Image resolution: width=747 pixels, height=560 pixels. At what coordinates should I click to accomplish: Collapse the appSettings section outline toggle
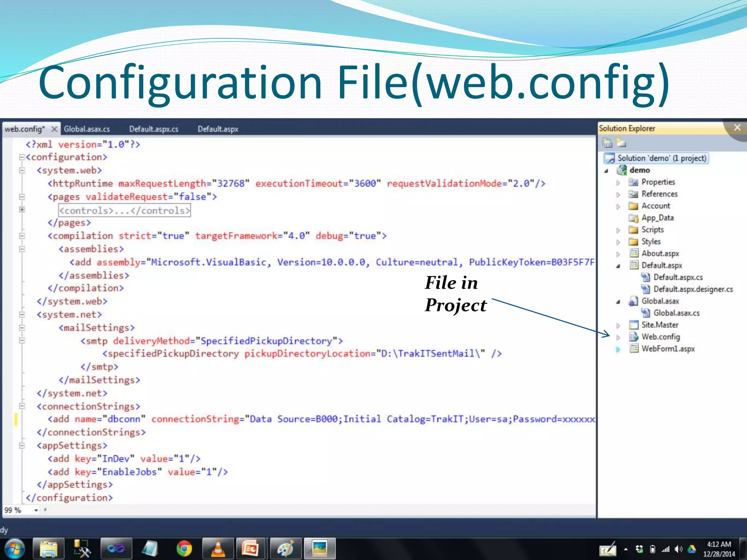pyautogui.click(x=22, y=446)
